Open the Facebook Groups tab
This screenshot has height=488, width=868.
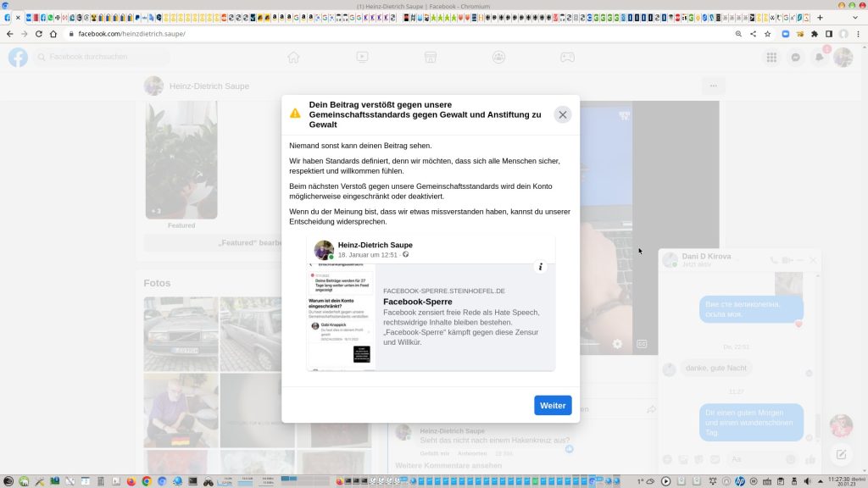(498, 57)
